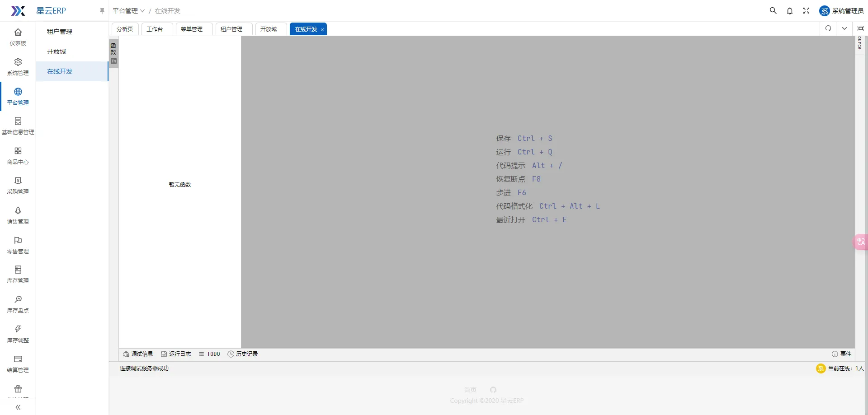The width and height of the screenshot is (868, 415).
Task: Open 商品中心 icon in sidebar
Action: click(x=18, y=151)
